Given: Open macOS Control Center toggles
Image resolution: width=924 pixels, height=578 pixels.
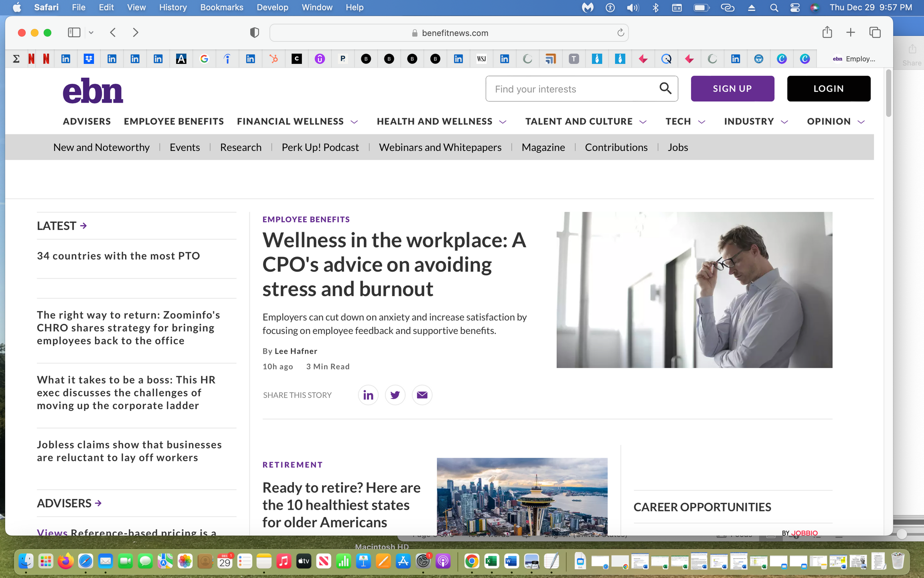Looking at the screenshot, I should (795, 8).
